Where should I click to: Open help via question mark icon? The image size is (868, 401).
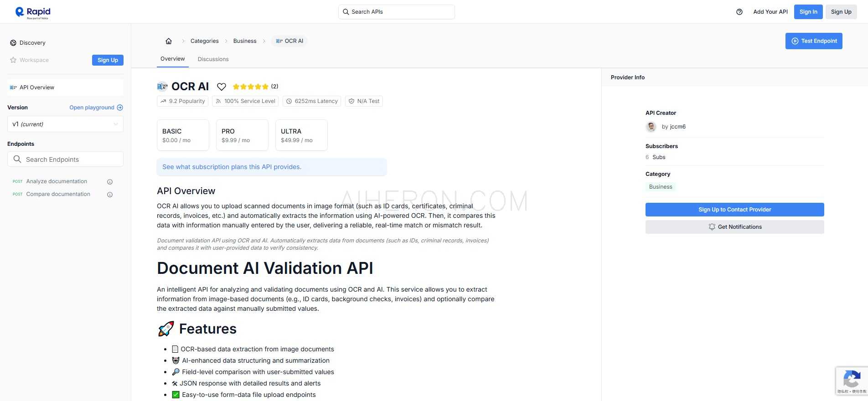pyautogui.click(x=739, y=12)
